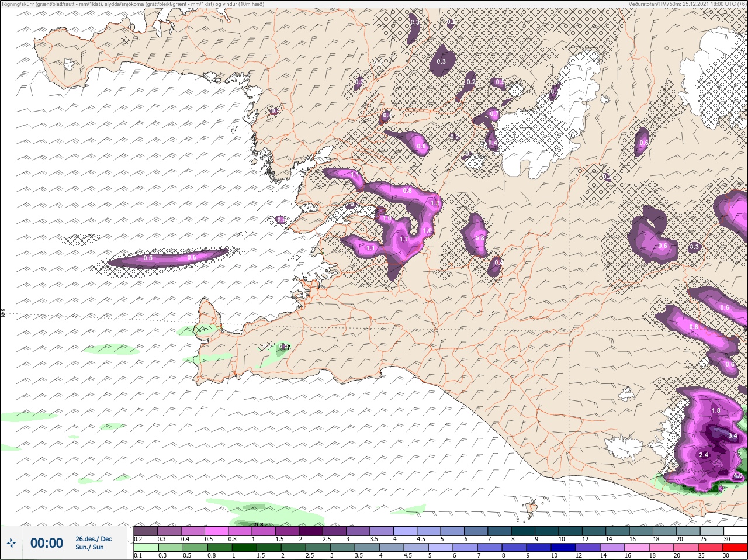Select the top-row legend swatch between 2 and 2.5
The height and width of the screenshot is (560, 748).
(x=311, y=531)
